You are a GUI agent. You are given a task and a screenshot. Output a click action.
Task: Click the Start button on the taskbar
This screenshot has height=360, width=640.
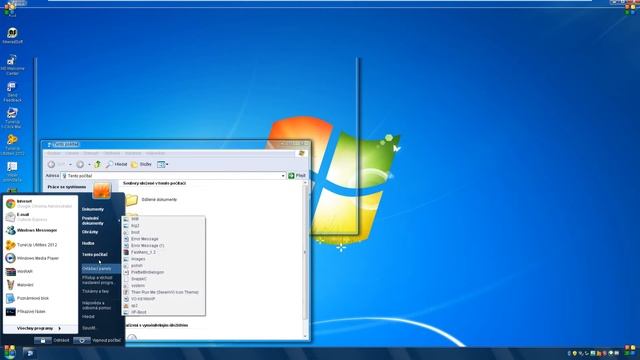pyautogui.click(x=10, y=352)
